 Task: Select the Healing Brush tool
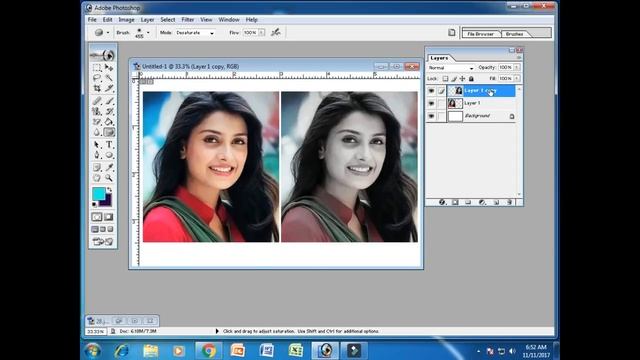(x=97, y=100)
